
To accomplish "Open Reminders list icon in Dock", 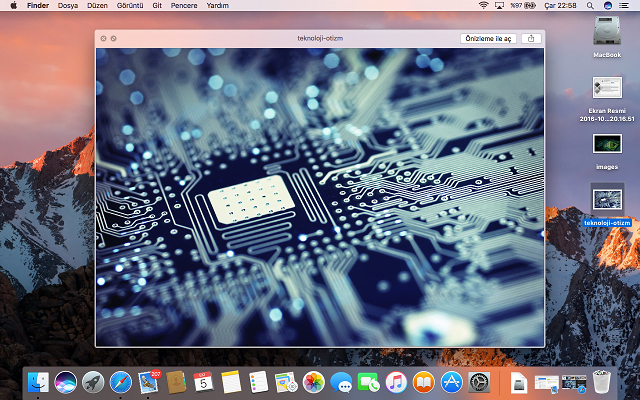I will (258, 382).
